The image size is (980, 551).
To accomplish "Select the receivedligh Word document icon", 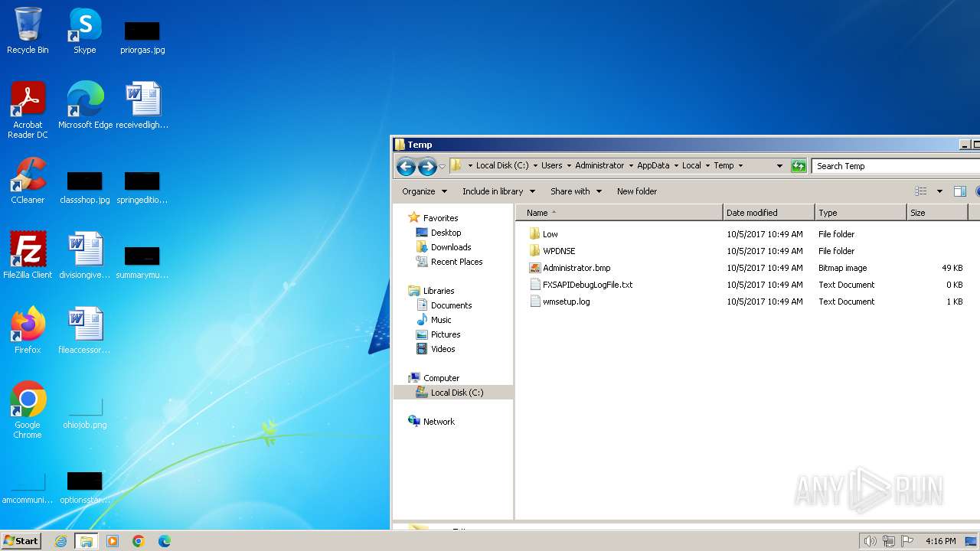I will pos(142,106).
